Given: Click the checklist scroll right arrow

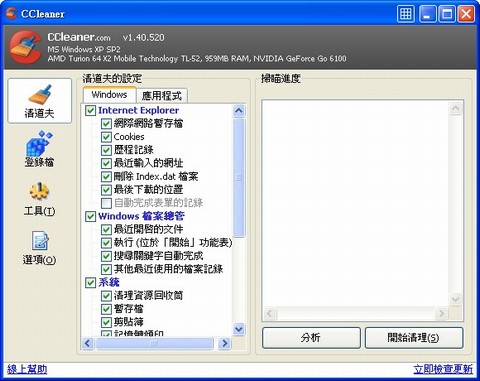Looking at the screenshot, I should click(x=225, y=343).
